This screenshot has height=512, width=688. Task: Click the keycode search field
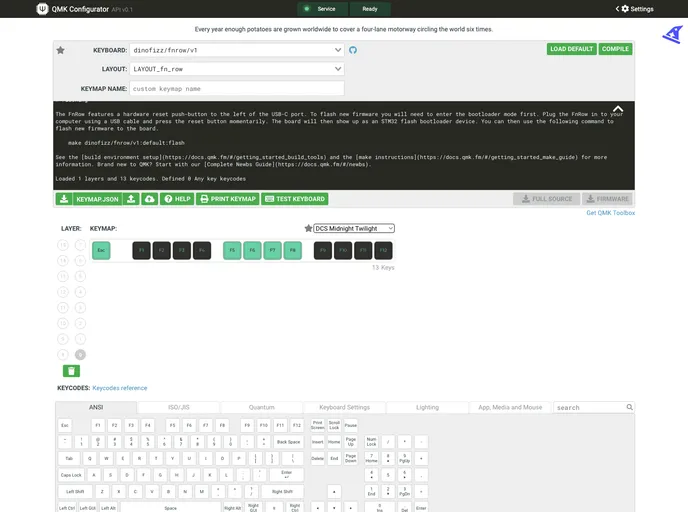tap(594, 407)
